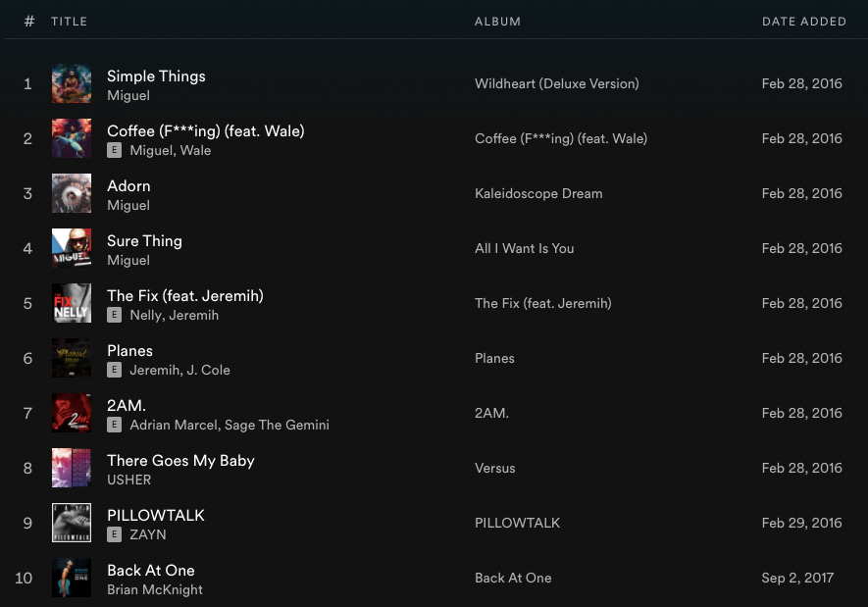Sort by the ALBUM column header
Viewport: 868px width, 607px height.
click(497, 22)
